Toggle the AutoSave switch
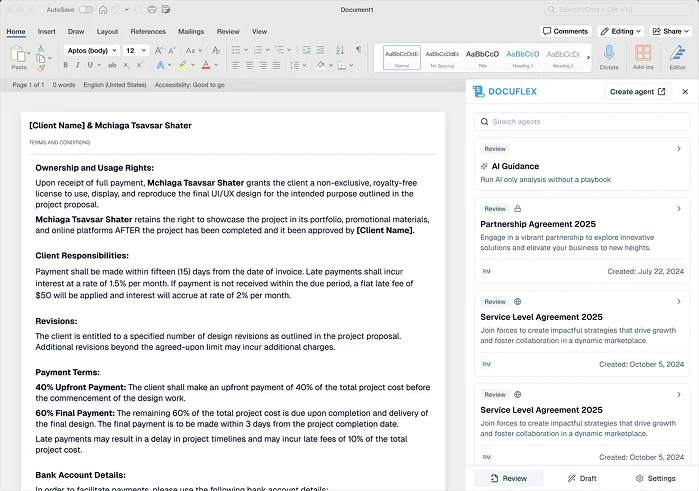 click(x=85, y=9)
